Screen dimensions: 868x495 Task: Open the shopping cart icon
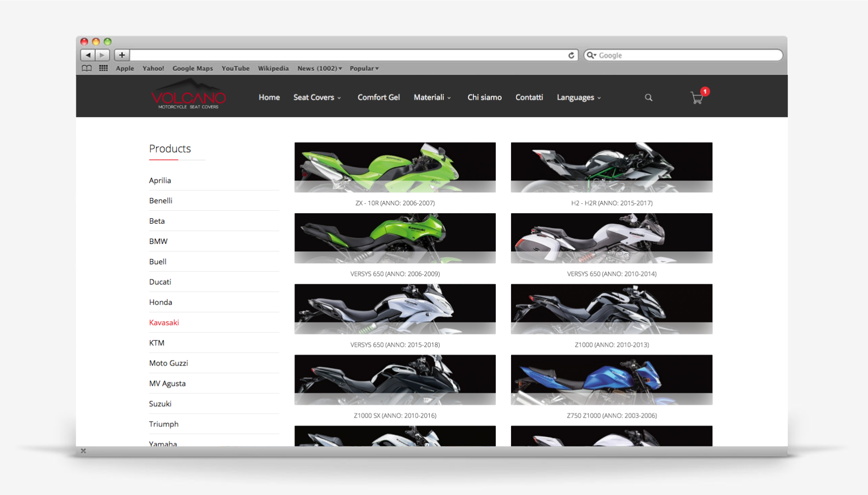click(697, 98)
